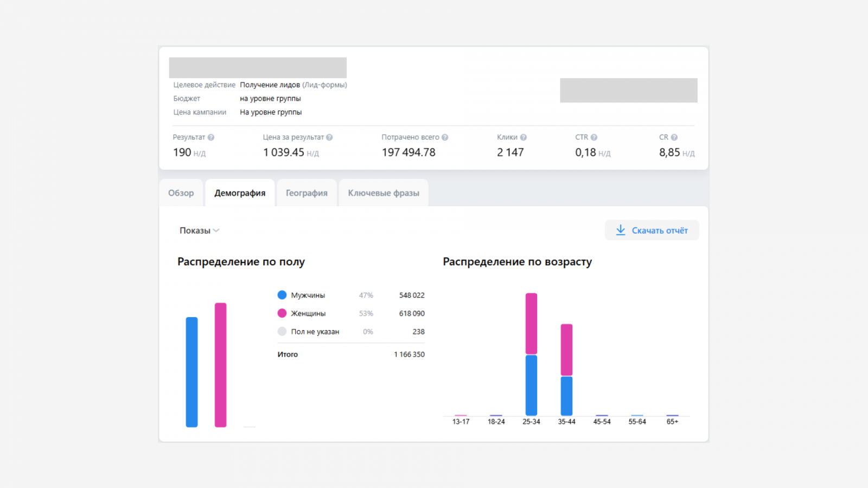Click the CR question mark icon
This screenshot has width=868, height=488.
point(674,137)
